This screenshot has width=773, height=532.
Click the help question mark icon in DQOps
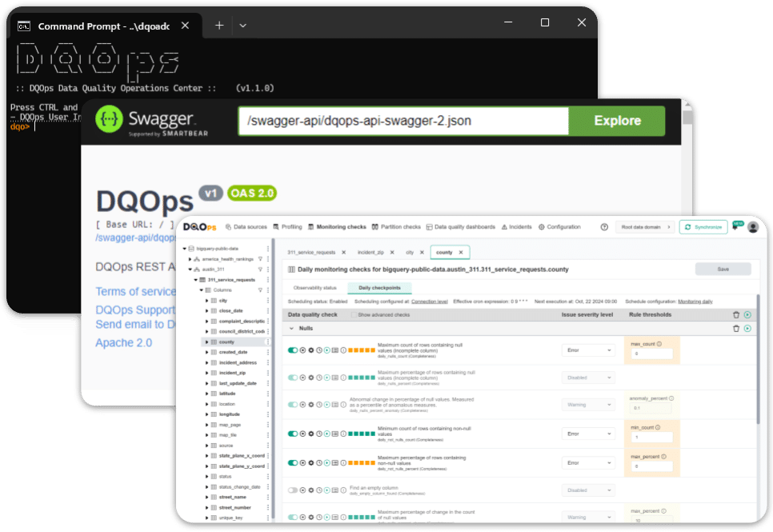click(604, 227)
